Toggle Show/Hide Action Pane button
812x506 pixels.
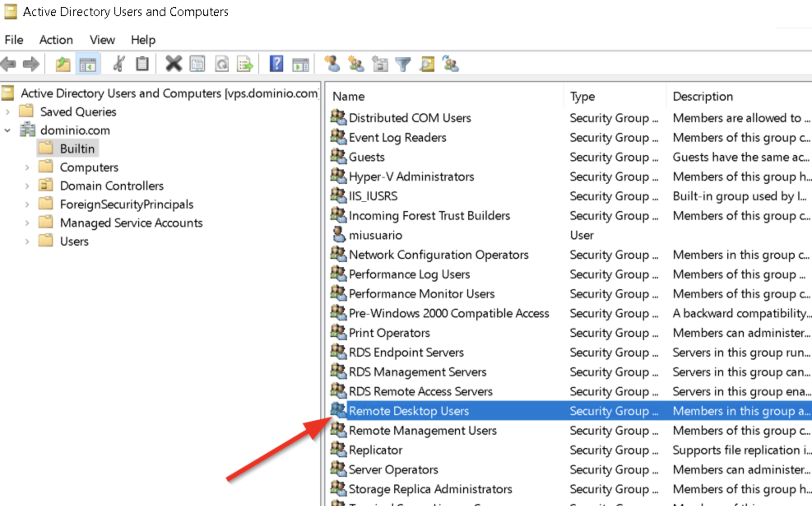pyautogui.click(x=300, y=64)
